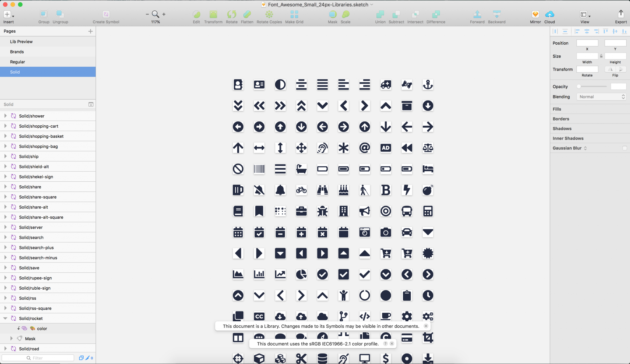Click the Mask toolbar icon

pyautogui.click(x=332, y=14)
